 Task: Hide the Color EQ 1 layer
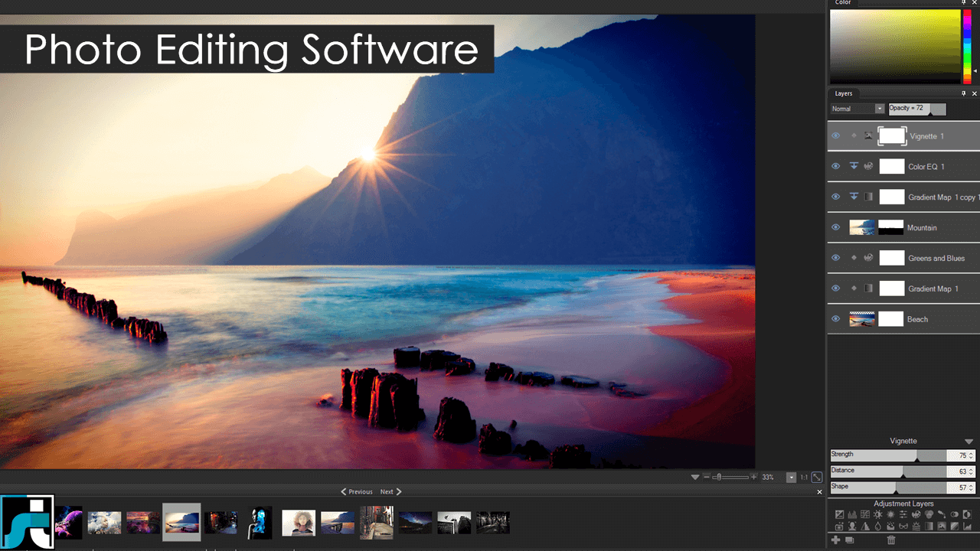(x=836, y=166)
